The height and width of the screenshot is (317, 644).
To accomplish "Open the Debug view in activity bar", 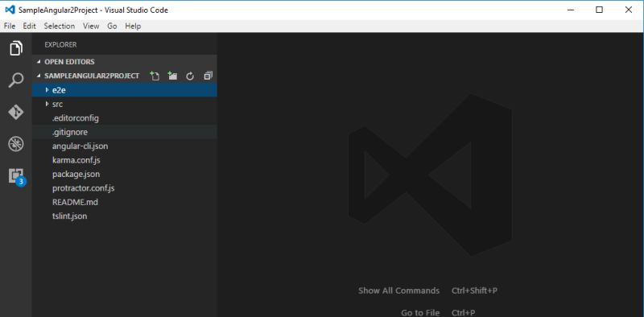I will 15,144.
